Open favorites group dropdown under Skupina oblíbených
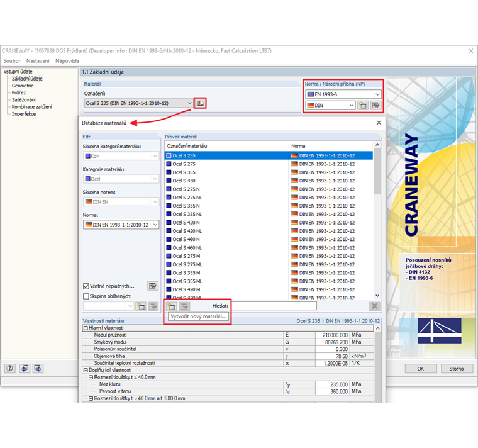Viewport: 478px width, 448px height. 130,306
